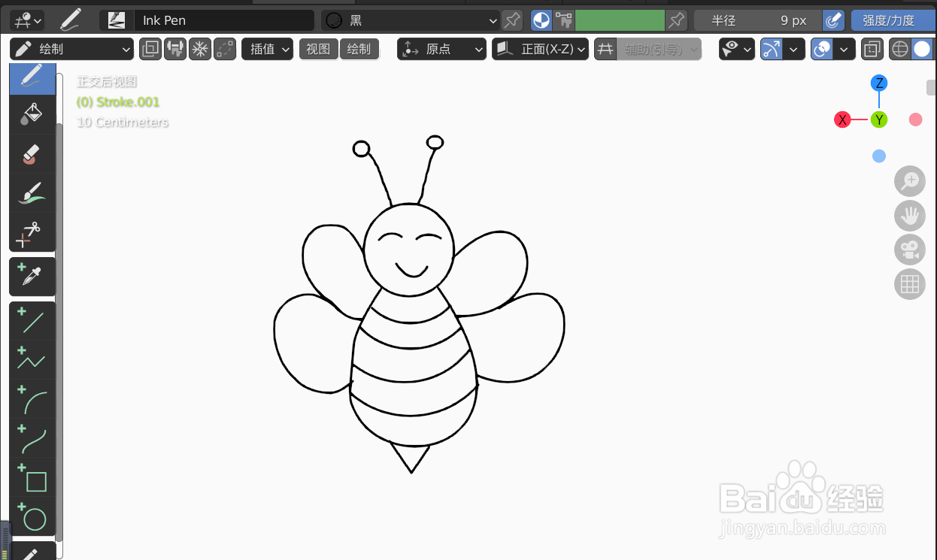Select the Box primitive tool

click(32, 478)
